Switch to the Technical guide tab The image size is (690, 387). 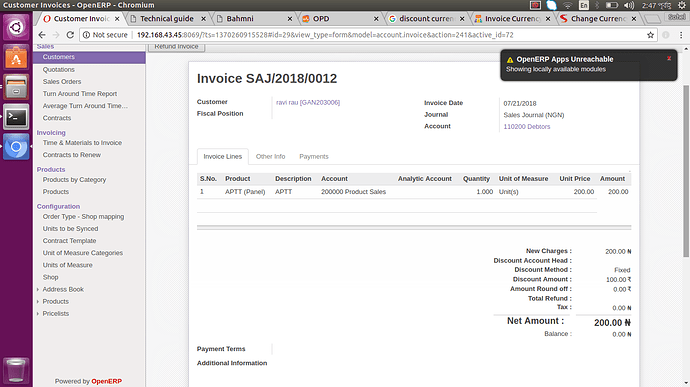[x=167, y=18]
